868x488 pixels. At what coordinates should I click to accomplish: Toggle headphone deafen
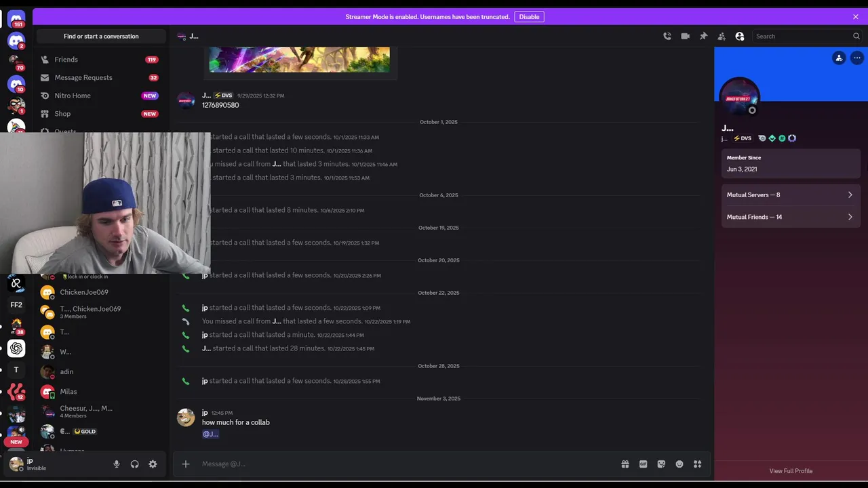[x=134, y=464]
